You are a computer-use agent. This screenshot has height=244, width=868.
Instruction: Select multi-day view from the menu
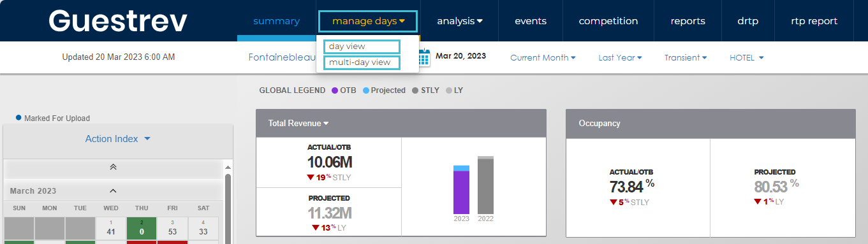click(x=362, y=62)
